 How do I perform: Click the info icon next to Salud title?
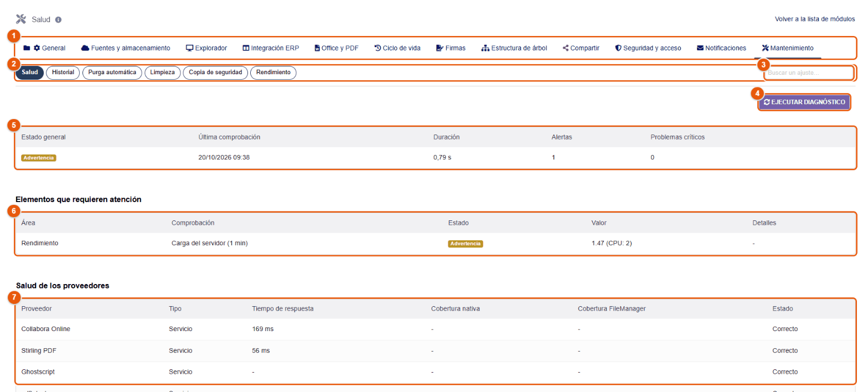58,19
